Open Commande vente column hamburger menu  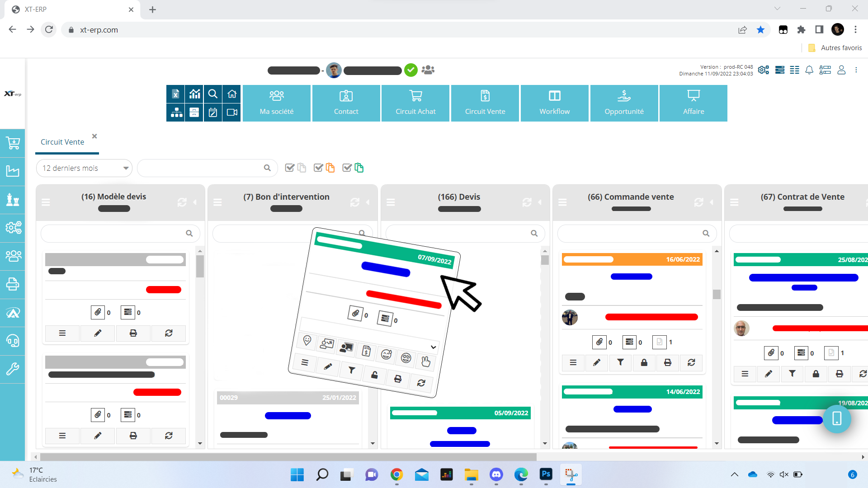click(562, 202)
